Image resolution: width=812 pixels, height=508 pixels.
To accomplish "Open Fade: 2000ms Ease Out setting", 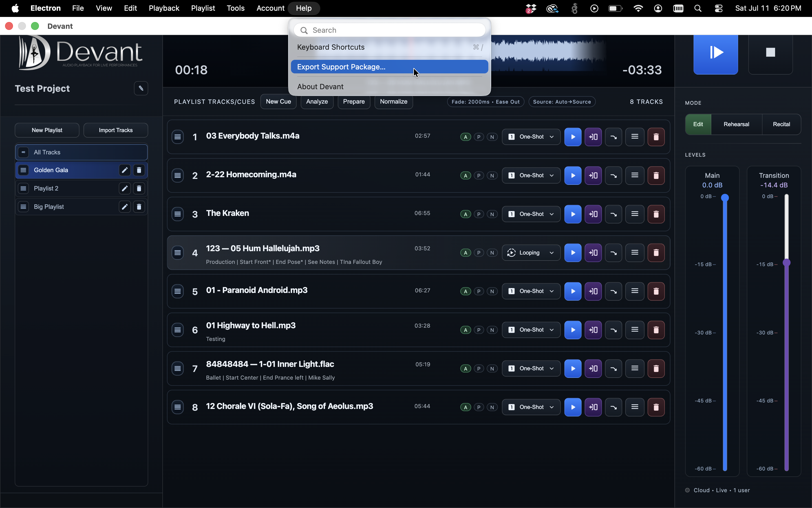I will pos(485,102).
